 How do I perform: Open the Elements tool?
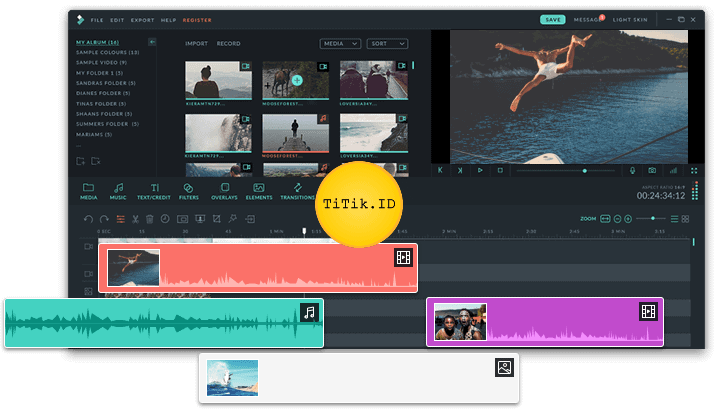point(259,191)
